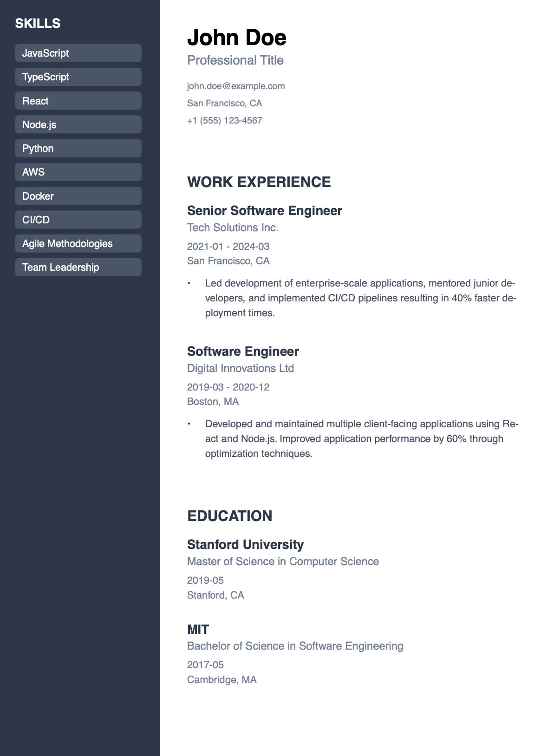The image size is (534, 756).
Task: Select the TypeScript skill tag
Action: 78,77
